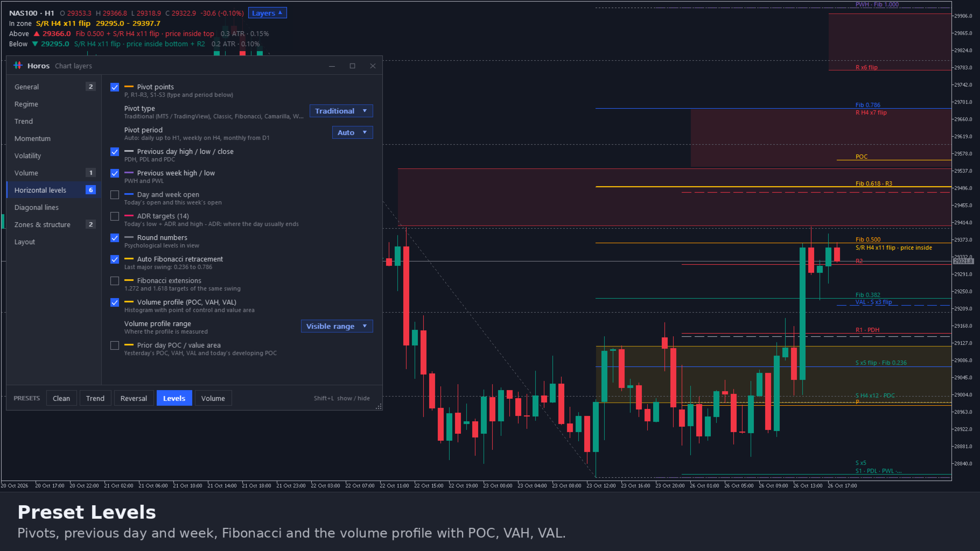Viewport: 980px width, 551px height.
Task: Click the orange Pivot points color swatch
Action: coord(129,87)
